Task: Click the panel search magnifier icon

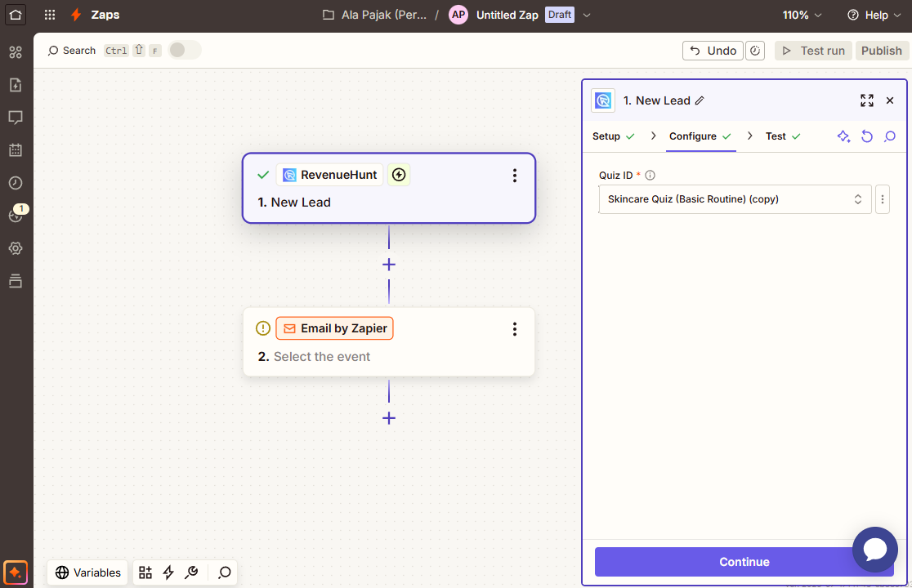Action: click(x=890, y=136)
